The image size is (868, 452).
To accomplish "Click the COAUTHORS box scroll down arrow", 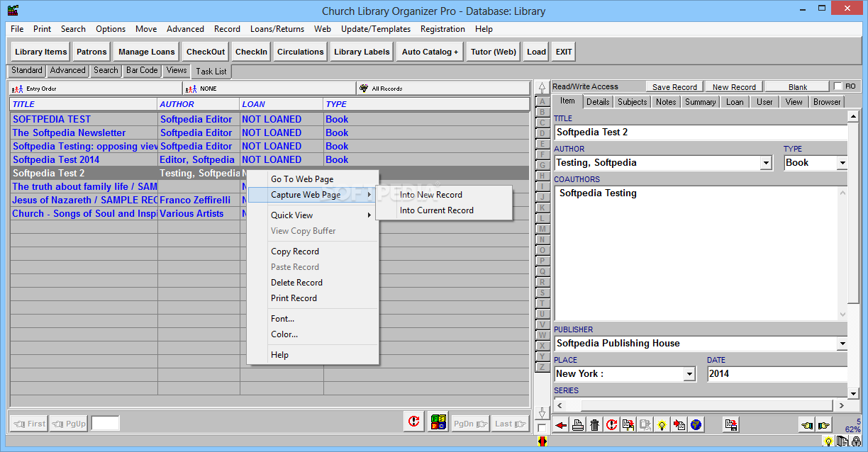I will click(x=842, y=315).
